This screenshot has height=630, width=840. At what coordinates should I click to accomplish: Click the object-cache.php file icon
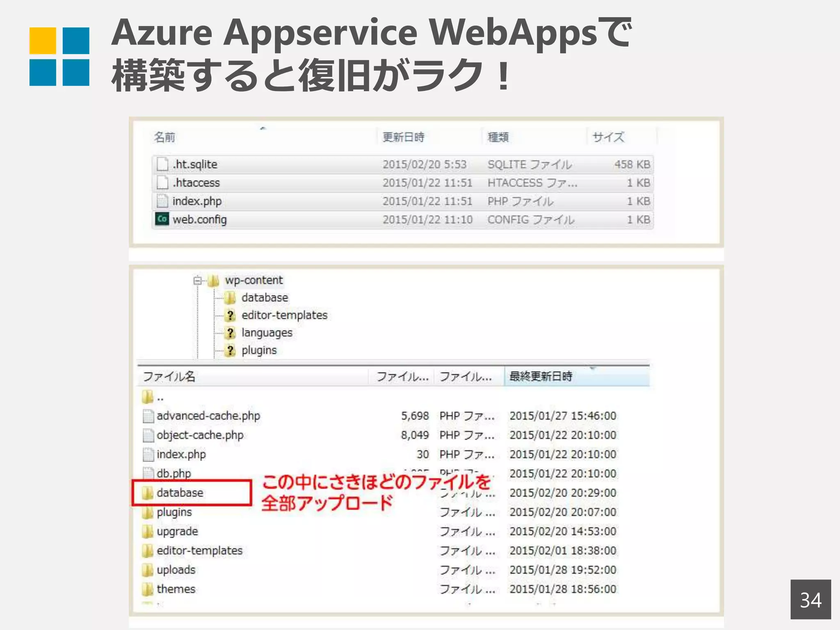[148, 435]
